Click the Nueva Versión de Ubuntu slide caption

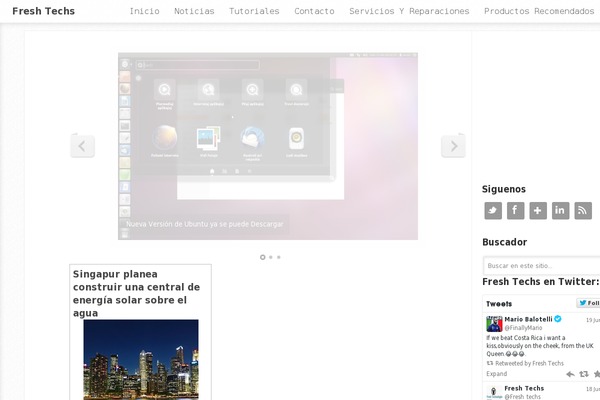[x=205, y=224]
